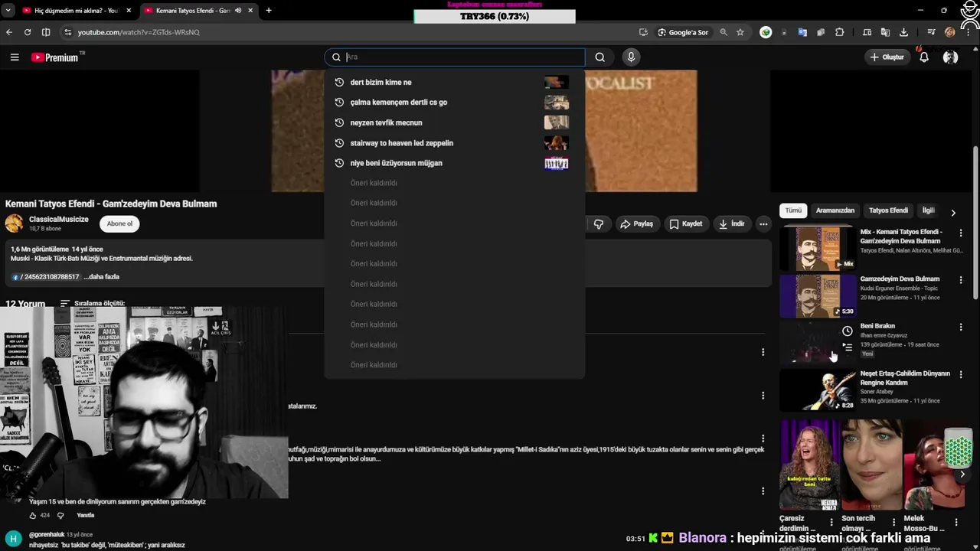Click the thumbnail beside 'stairway to heaven led zeppelin'
Image resolution: width=980 pixels, height=551 pixels.
point(557,143)
